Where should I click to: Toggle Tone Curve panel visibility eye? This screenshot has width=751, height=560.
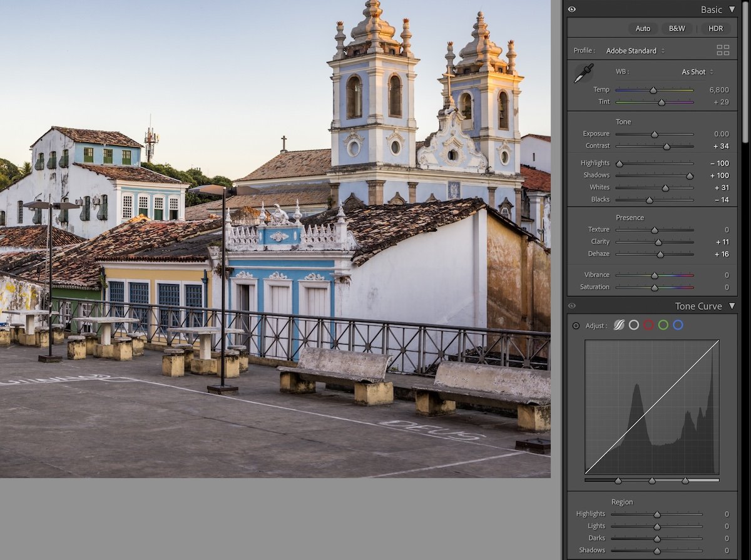572,306
